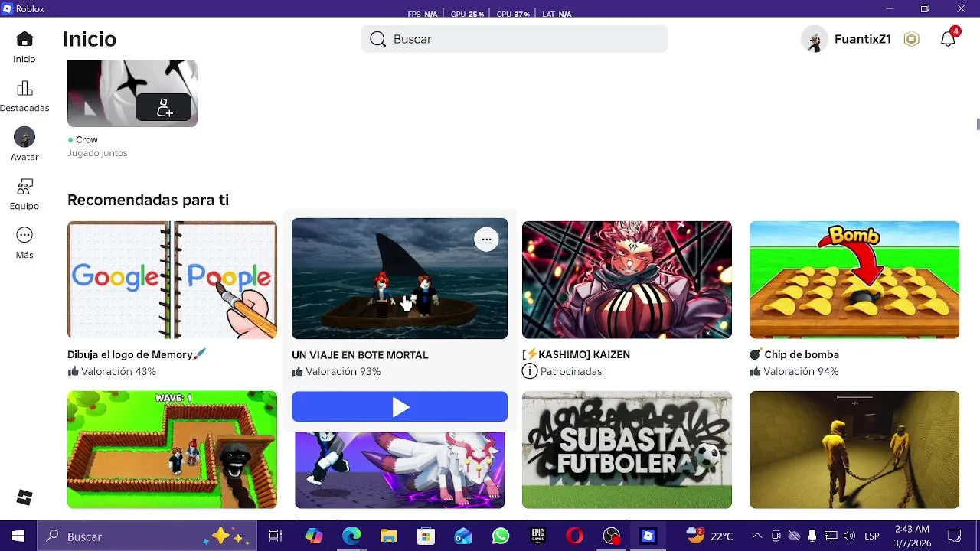Image resolution: width=980 pixels, height=551 pixels.
Task: Click the page vertical scrollbar thumb
Action: coord(977,125)
